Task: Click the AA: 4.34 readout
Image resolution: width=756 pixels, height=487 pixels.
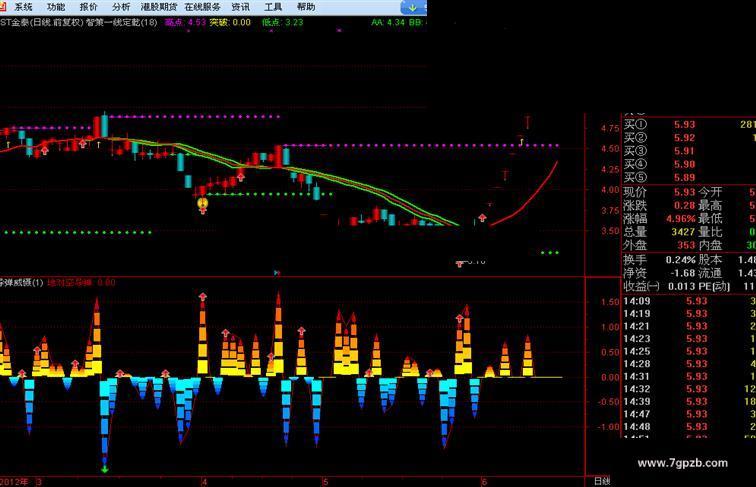Action: [389, 22]
